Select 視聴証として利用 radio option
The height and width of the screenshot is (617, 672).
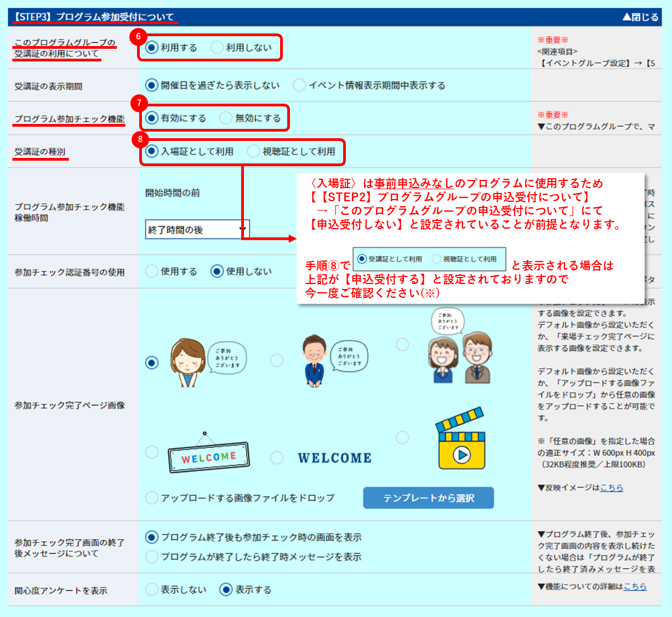253,151
